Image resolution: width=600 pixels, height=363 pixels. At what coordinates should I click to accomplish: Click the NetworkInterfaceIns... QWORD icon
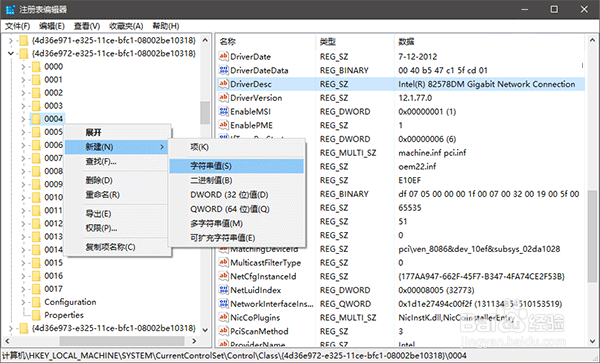223,304
